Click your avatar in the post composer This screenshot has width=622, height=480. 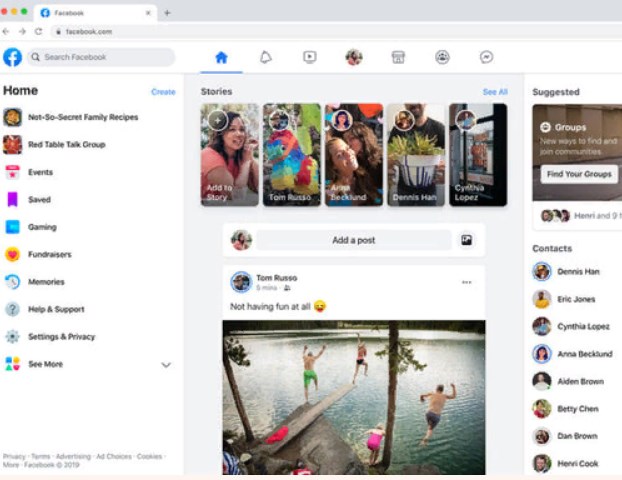coord(241,240)
